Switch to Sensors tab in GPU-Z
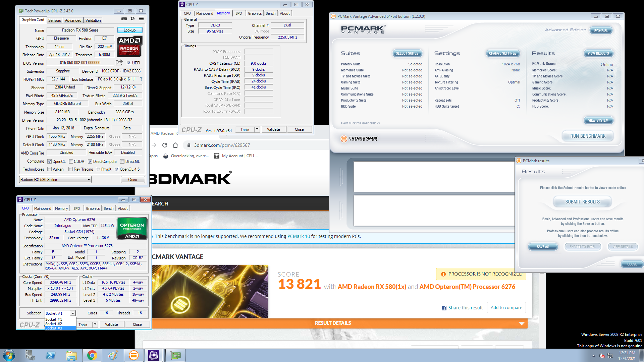This screenshot has height=362, width=644. coord(54,20)
